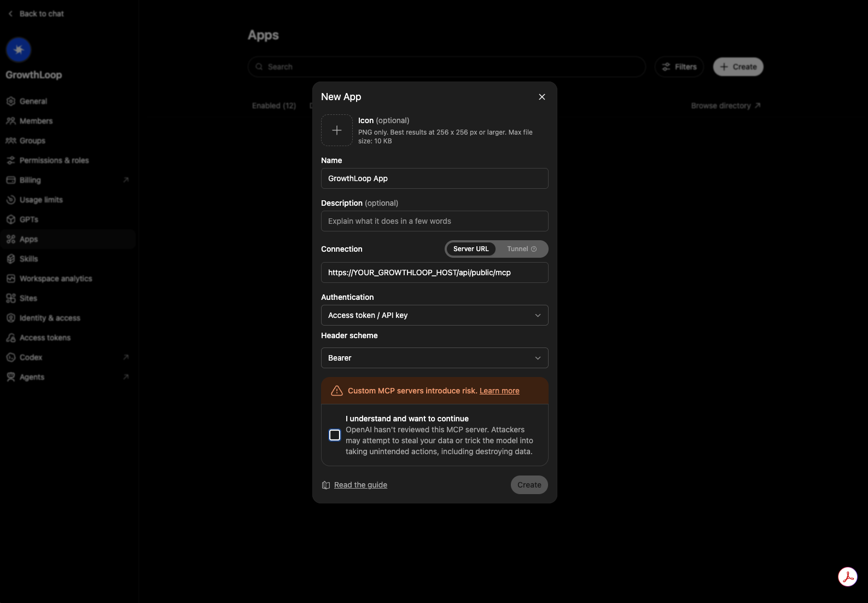Image resolution: width=868 pixels, height=603 pixels.
Task: Click the Back to chat arrow icon
Action: (10, 14)
